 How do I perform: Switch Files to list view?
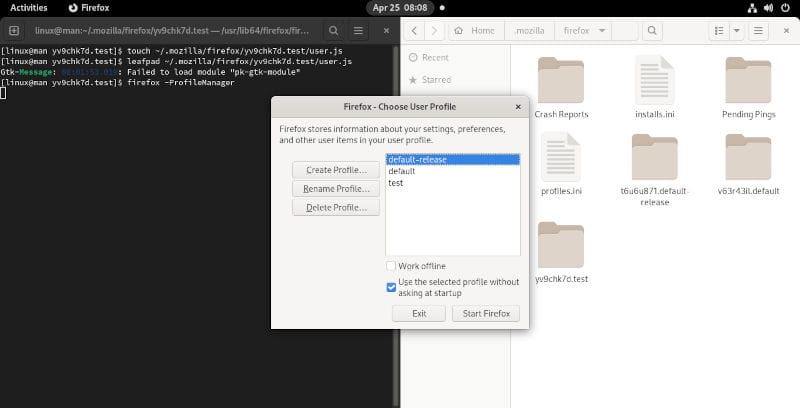click(719, 31)
